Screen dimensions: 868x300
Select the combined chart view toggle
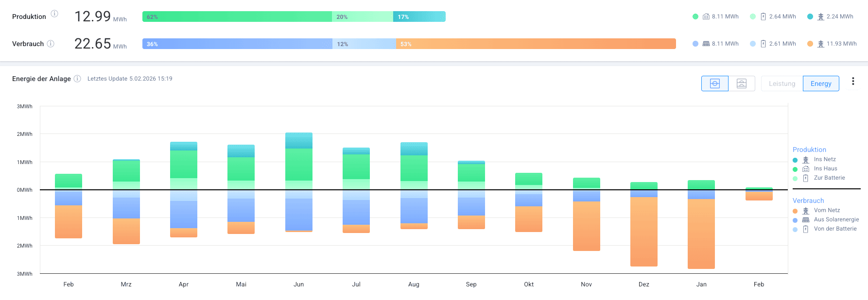click(x=714, y=83)
